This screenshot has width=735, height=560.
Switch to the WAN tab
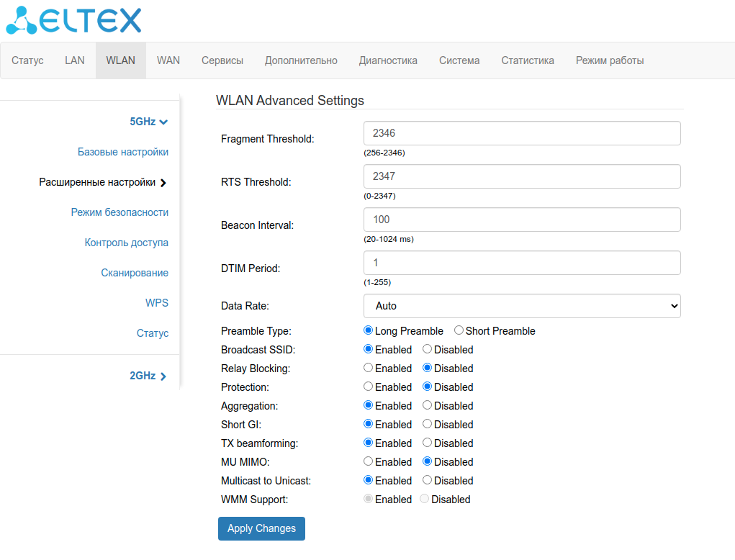[168, 60]
